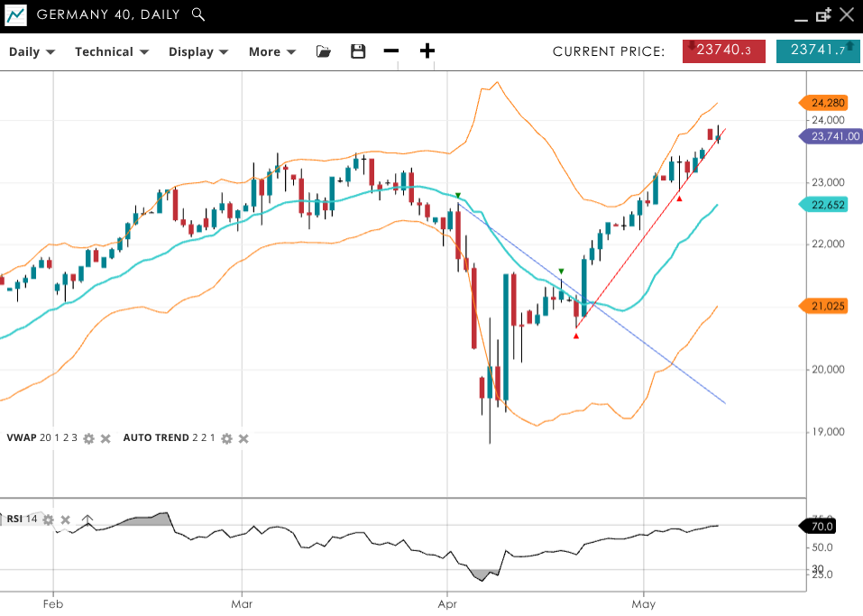863x616 pixels.
Task: Expand the Daily timeframe dropdown
Action: coord(32,51)
